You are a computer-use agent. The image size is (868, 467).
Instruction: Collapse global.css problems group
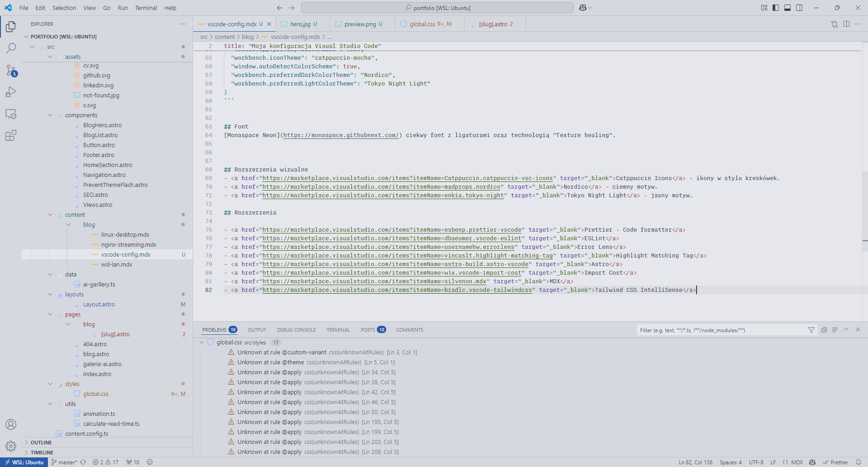(202, 343)
